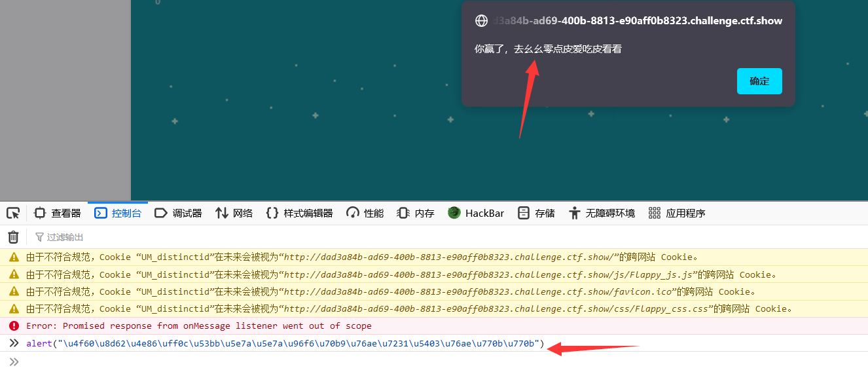Click the style editor braces icon
The image size is (868, 372).
pos(272,213)
